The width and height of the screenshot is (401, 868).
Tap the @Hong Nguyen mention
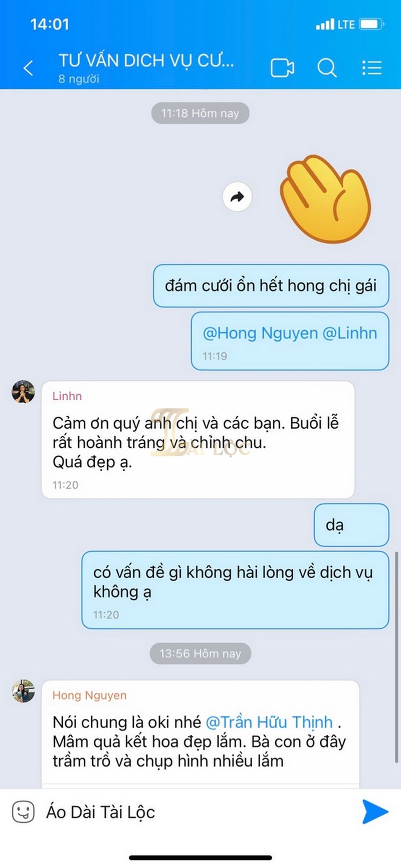pyautogui.click(x=260, y=333)
